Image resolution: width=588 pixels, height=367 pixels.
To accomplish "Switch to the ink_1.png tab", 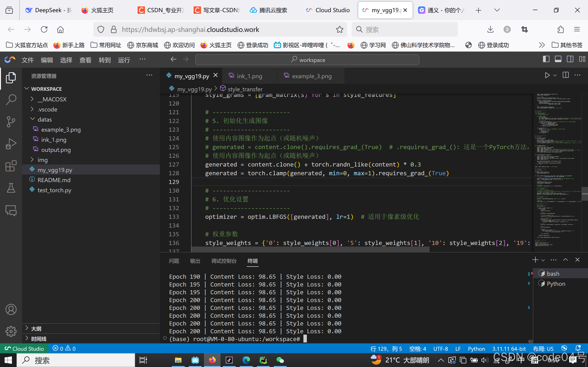I will click(249, 76).
